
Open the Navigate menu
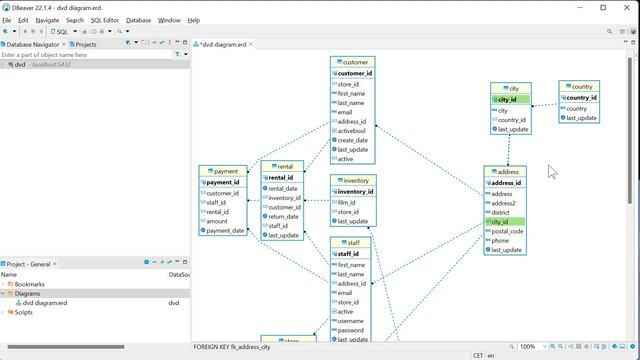(47, 20)
